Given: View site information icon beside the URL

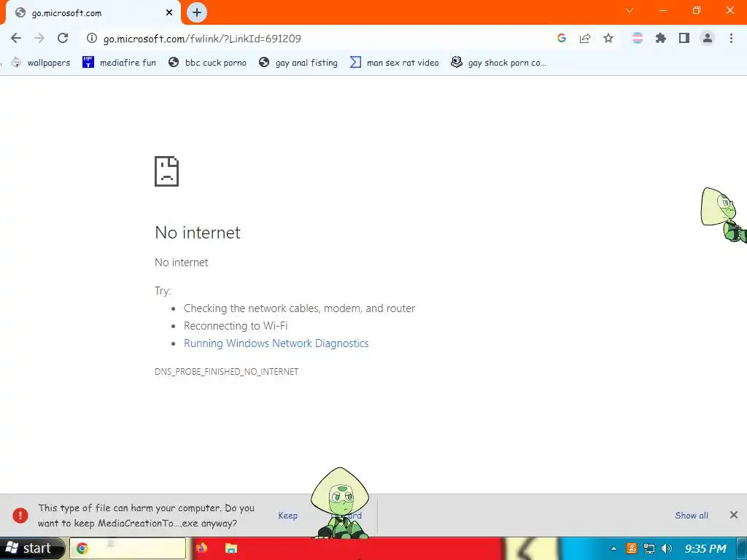Looking at the screenshot, I should (91, 39).
